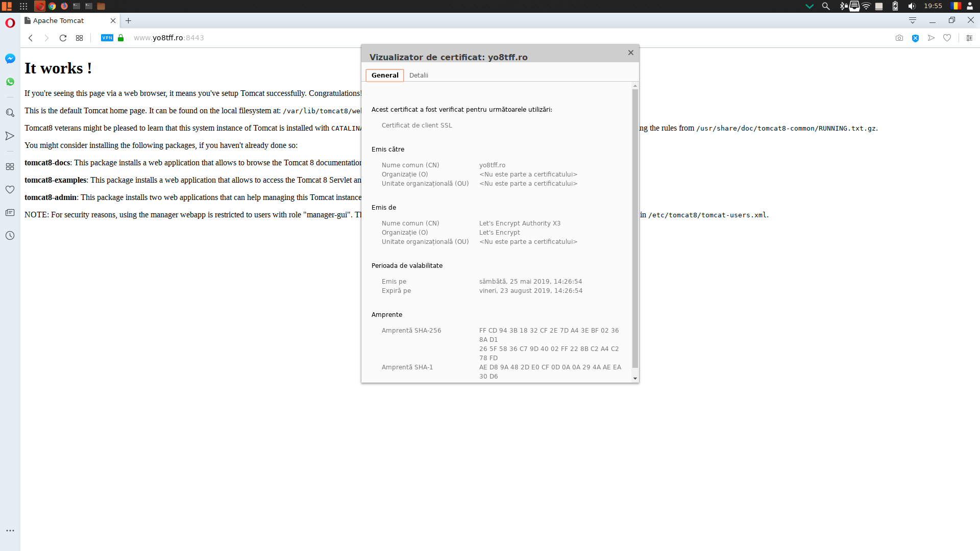Open sidebar setup three-dots menu
The height and width of the screenshot is (551, 980).
click(10, 531)
